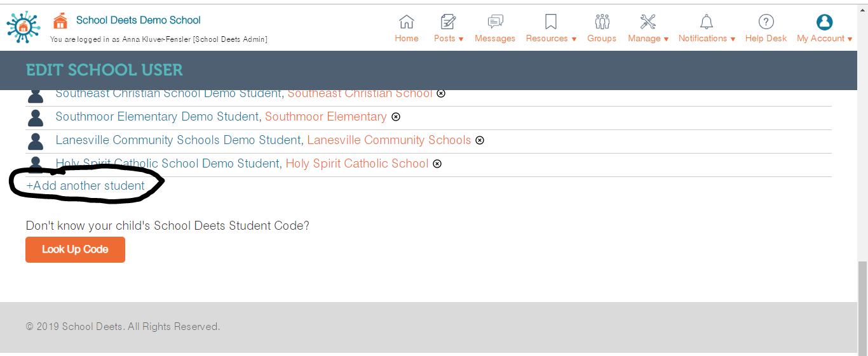Click the orange Southeast Christian School link
This screenshot has width=868, height=356.
click(x=360, y=93)
